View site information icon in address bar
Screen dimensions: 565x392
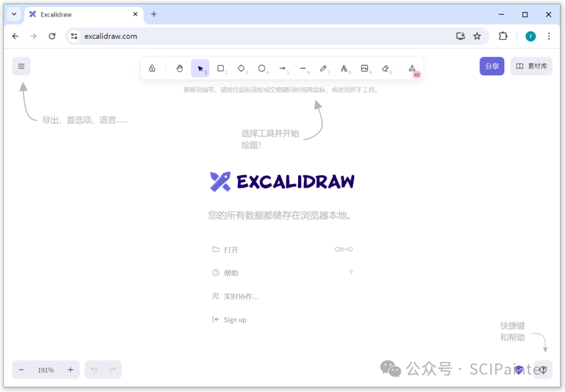(x=74, y=36)
